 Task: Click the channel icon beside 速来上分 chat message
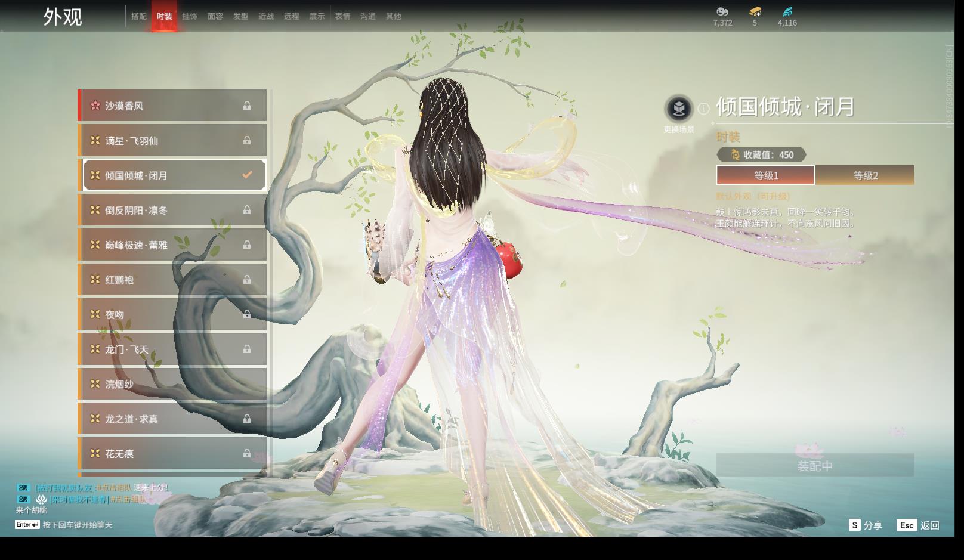click(x=23, y=488)
